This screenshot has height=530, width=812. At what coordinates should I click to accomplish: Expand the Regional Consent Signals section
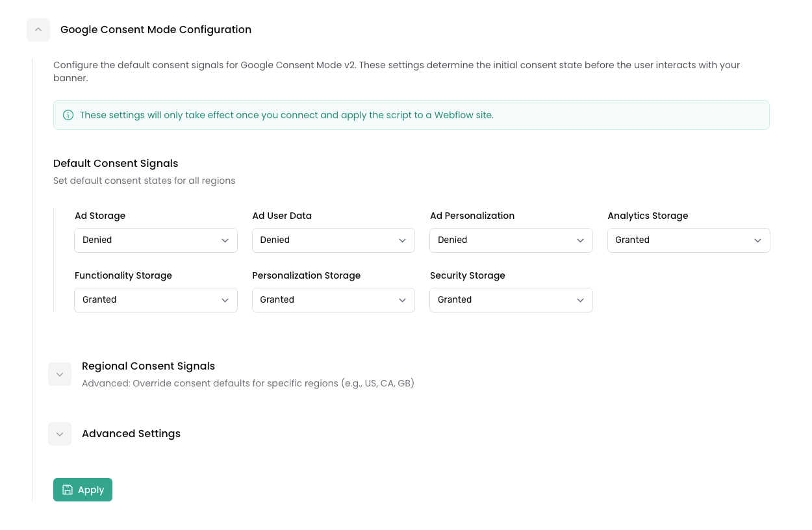pyautogui.click(x=60, y=374)
